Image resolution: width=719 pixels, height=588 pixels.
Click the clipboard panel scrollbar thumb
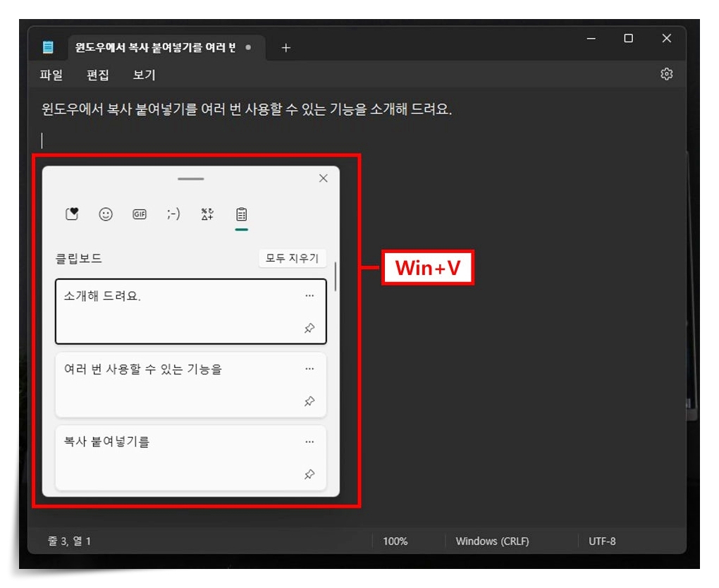[x=336, y=276]
